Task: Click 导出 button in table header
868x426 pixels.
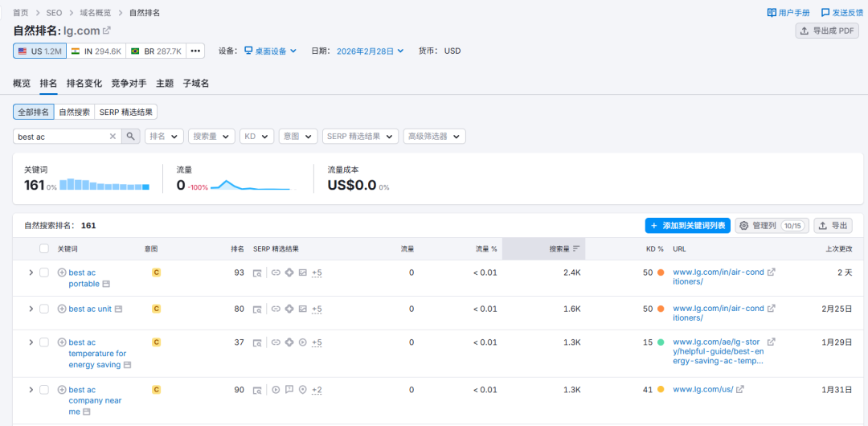Action: 833,226
